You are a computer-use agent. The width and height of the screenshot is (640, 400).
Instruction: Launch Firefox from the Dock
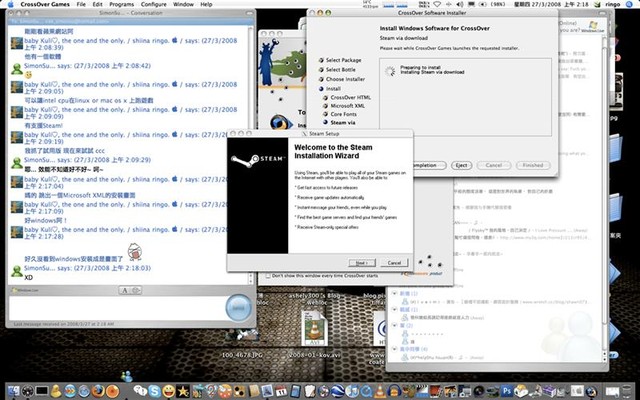point(98,391)
